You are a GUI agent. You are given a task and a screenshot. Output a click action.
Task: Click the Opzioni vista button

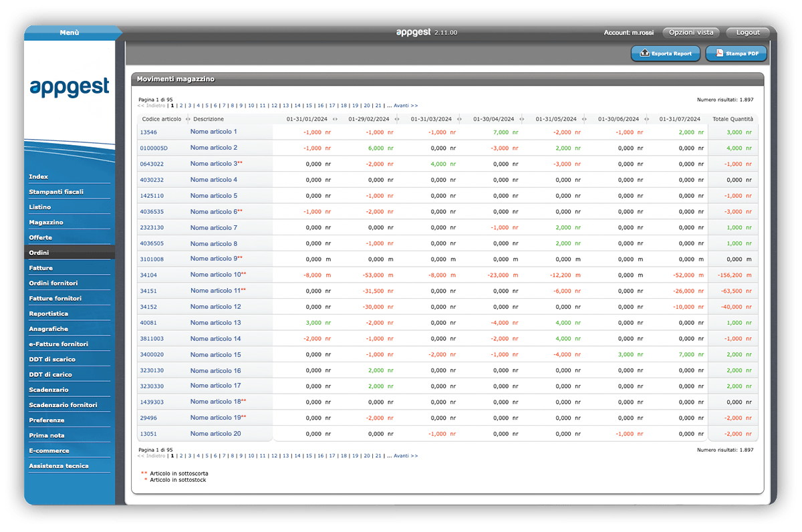[x=691, y=32]
